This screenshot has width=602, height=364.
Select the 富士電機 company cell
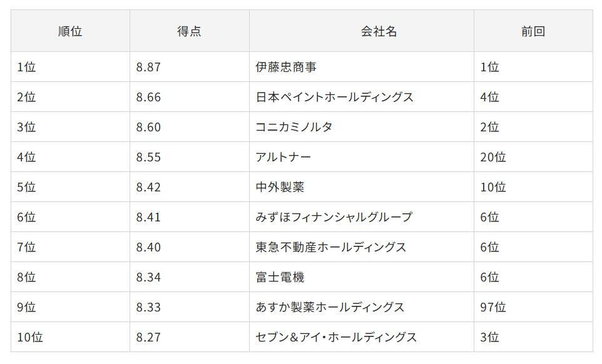(280, 277)
